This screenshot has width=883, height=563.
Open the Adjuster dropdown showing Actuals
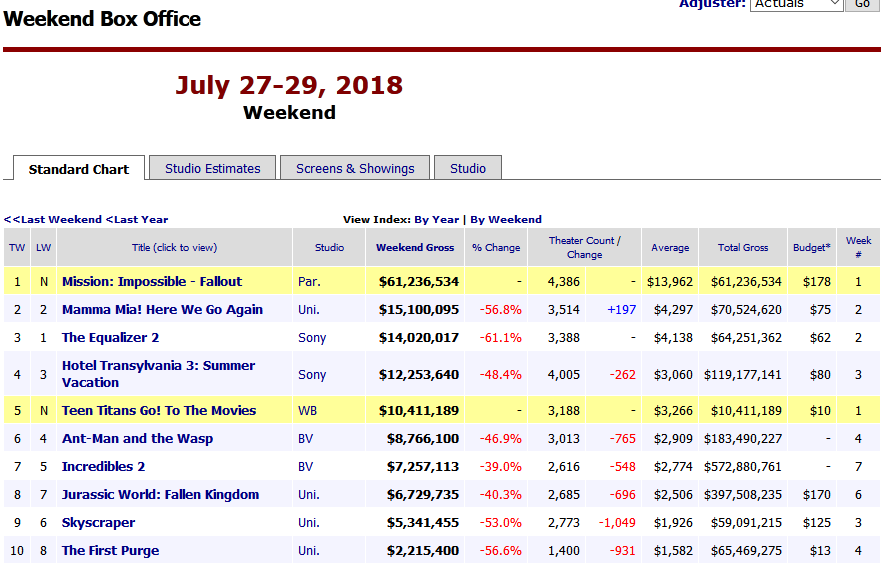coord(796,5)
